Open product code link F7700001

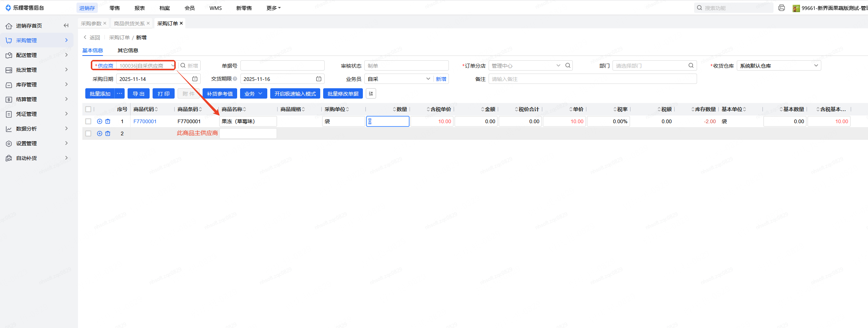pos(145,121)
